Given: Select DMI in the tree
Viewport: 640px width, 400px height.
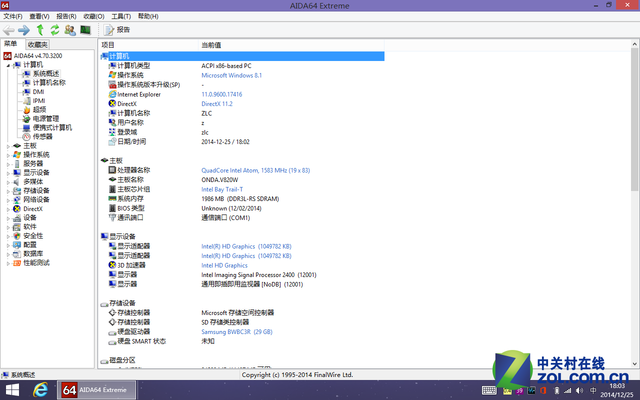Looking at the screenshot, I should tap(38, 92).
